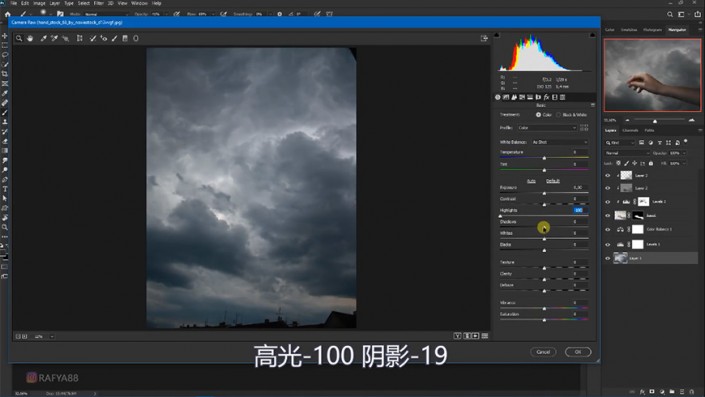705x397 pixels.
Task: Switch to the Channels tab
Action: [x=630, y=130]
